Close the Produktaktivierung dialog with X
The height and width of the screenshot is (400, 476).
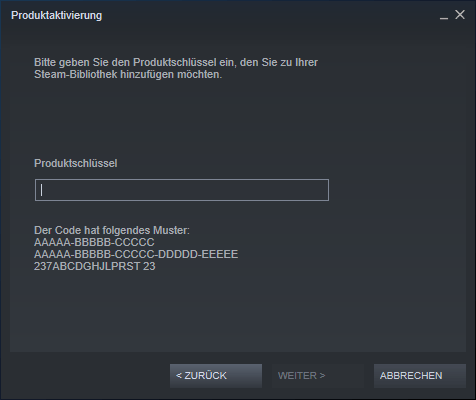[x=460, y=15]
